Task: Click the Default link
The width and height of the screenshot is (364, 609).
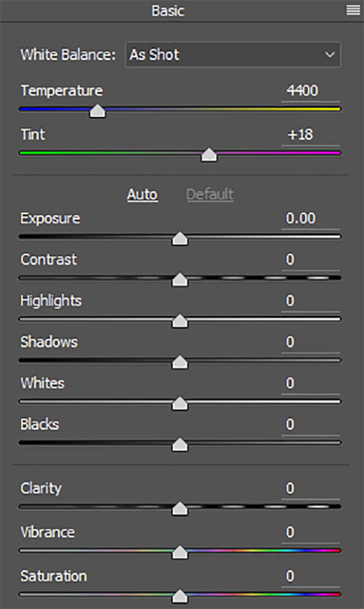Action: (210, 194)
